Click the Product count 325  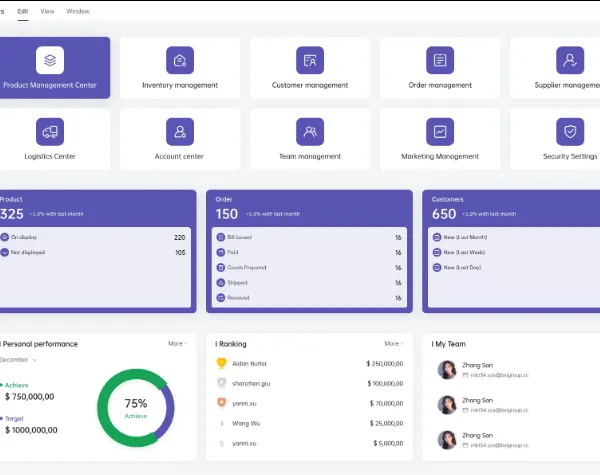pyautogui.click(x=12, y=214)
